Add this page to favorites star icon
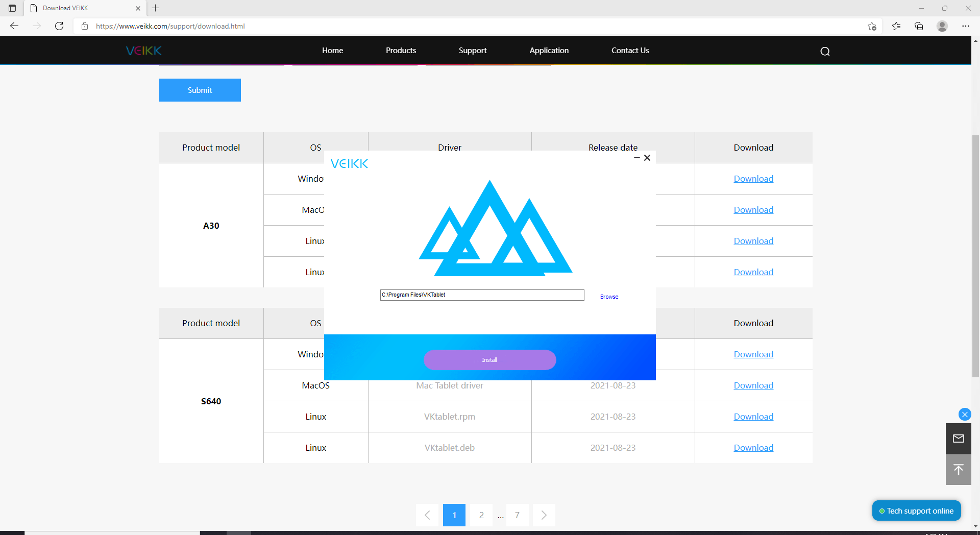This screenshot has width=980, height=535. [872, 26]
